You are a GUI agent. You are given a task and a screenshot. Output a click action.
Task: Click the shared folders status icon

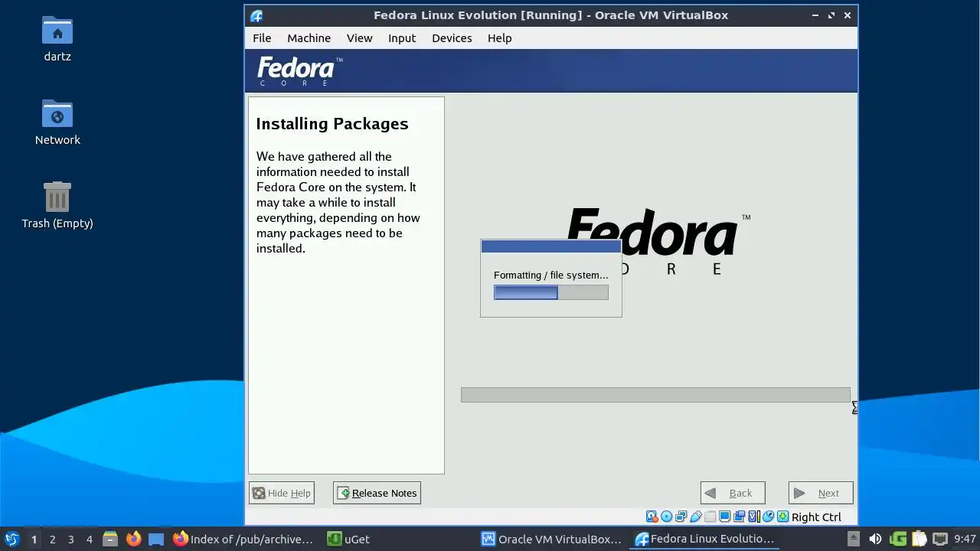click(x=710, y=517)
